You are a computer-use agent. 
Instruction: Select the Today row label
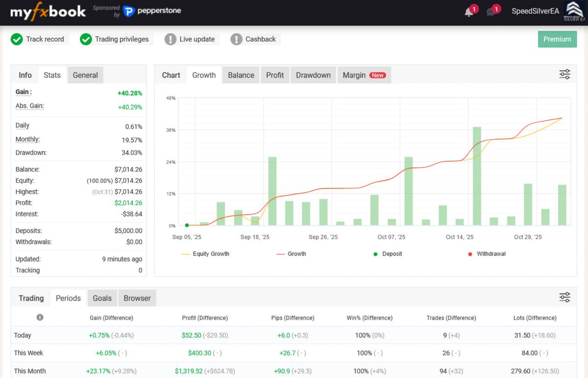click(x=23, y=335)
